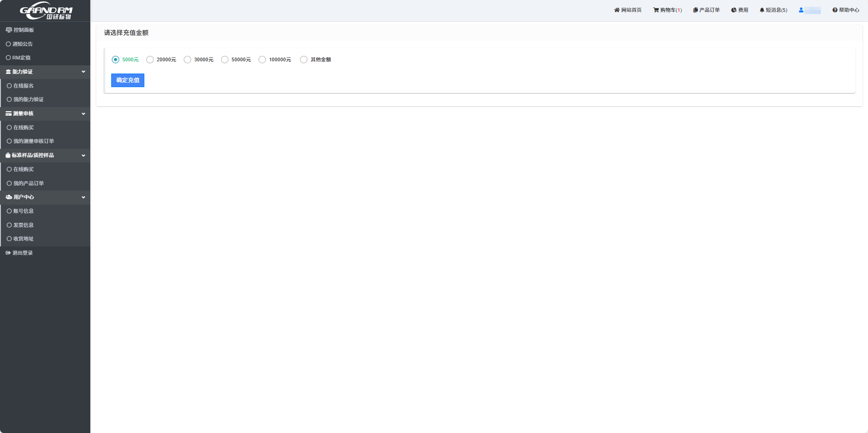Click the 产品订单 icon in the top bar
This screenshot has width=868, height=433.
[x=695, y=10]
